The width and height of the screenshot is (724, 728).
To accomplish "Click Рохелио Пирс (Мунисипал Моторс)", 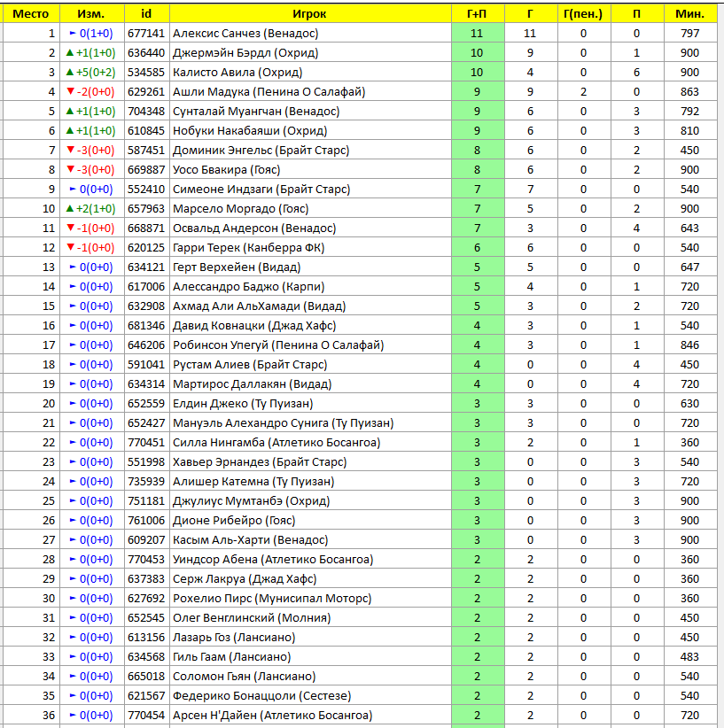I will coord(310,599).
